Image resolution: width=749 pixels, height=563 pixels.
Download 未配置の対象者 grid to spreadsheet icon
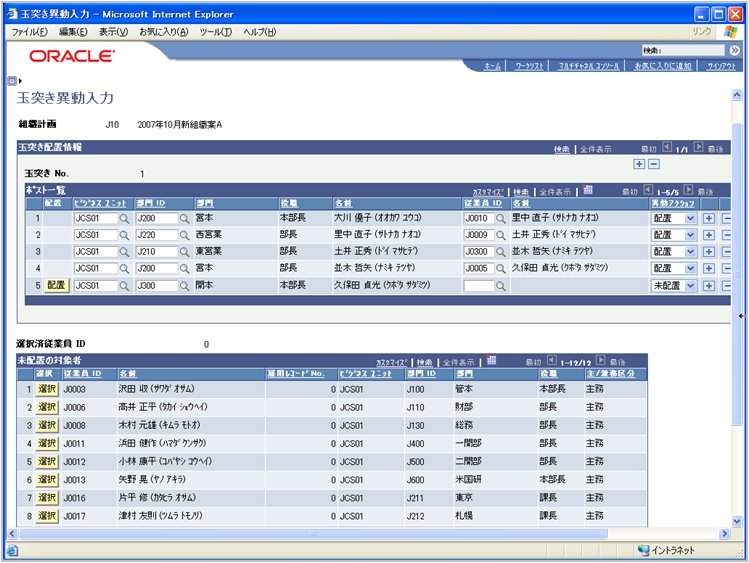492,361
